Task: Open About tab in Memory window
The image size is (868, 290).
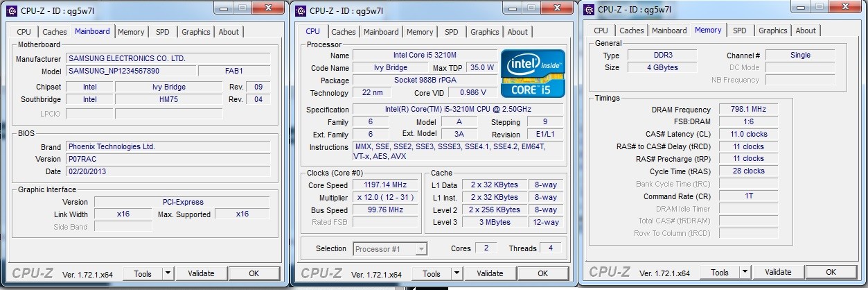Action: (x=806, y=31)
